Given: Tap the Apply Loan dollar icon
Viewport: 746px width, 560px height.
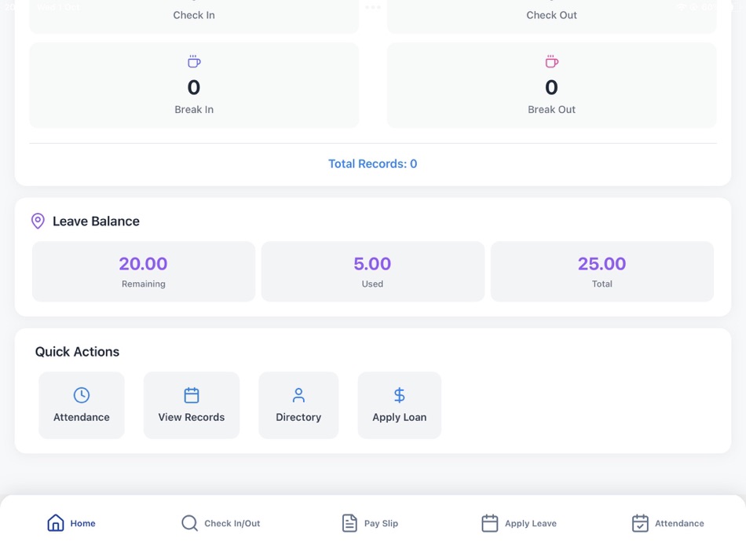Looking at the screenshot, I should tap(399, 395).
